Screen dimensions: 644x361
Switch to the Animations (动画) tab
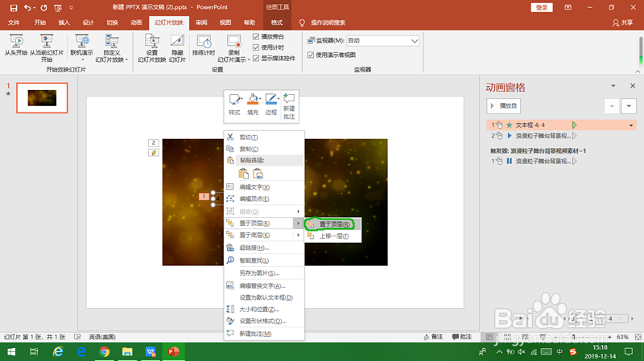[x=136, y=23]
